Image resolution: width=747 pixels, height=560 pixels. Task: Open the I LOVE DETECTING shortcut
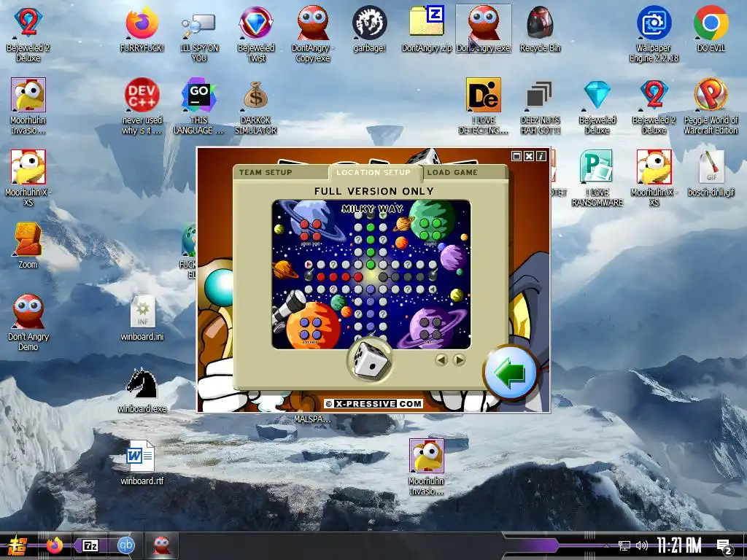point(484,106)
